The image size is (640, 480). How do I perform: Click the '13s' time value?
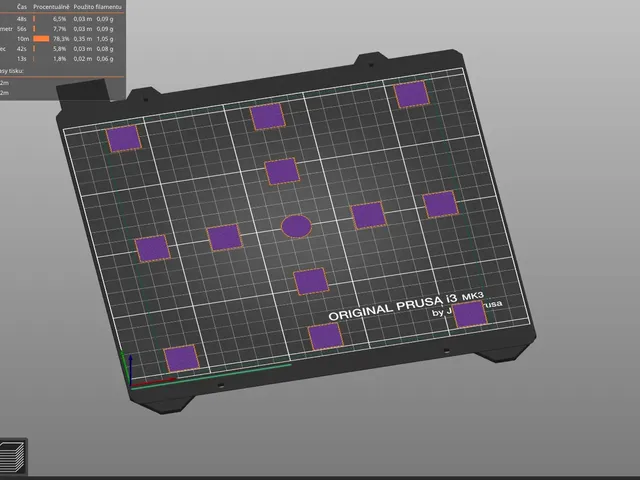pos(22,59)
